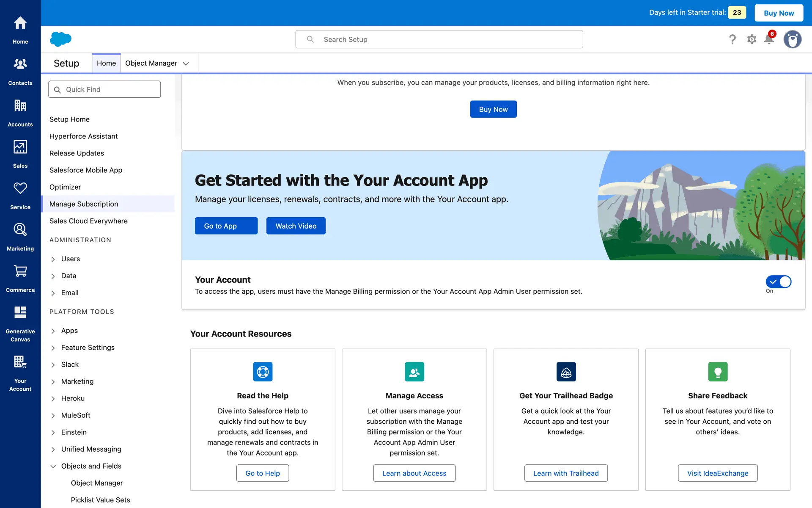Click the Learn with Trailhead button
This screenshot has width=812, height=508.
pyautogui.click(x=566, y=473)
